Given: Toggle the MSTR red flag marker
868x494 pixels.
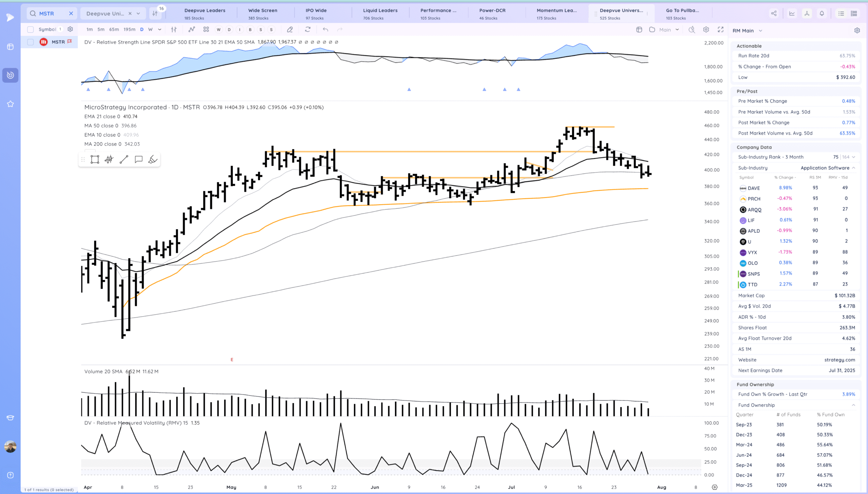Looking at the screenshot, I should click(70, 41).
